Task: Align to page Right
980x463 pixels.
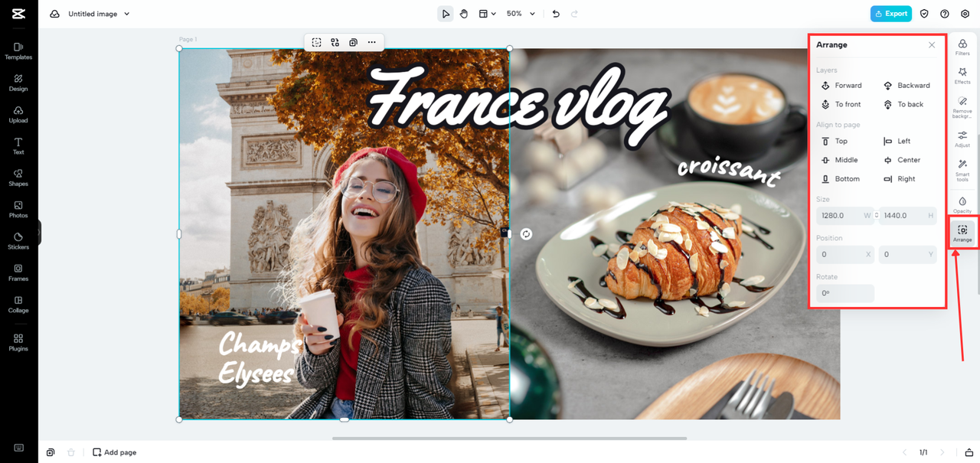Action: [900, 179]
